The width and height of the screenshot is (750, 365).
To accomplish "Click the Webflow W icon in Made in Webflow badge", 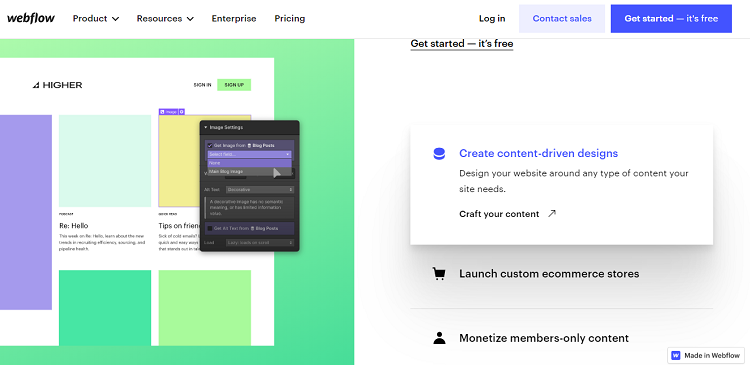I will pos(676,355).
